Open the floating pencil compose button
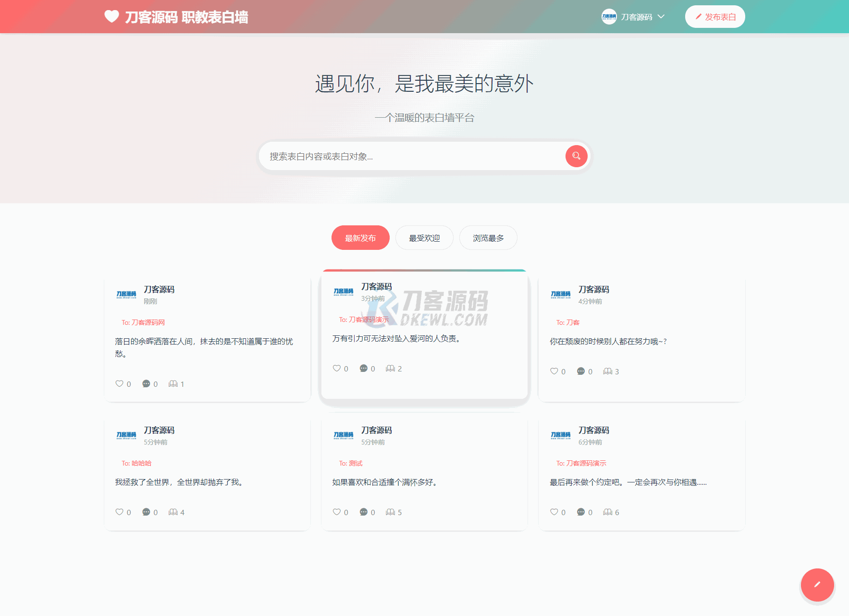The height and width of the screenshot is (616, 849). [x=817, y=585]
